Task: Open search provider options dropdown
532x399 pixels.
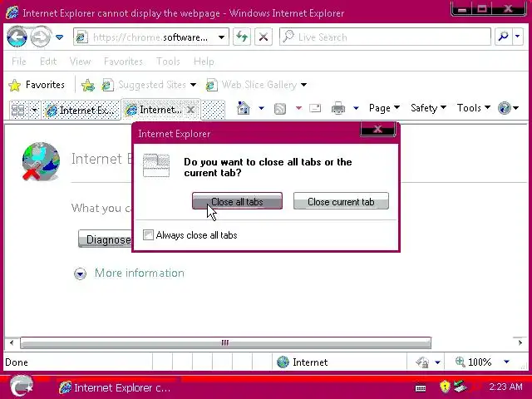Action: pyautogui.click(x=518, y=37)
